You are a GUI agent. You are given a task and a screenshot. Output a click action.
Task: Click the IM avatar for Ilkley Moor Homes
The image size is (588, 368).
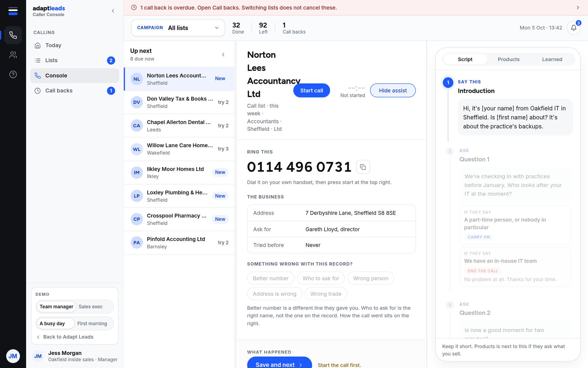point(137,172)
